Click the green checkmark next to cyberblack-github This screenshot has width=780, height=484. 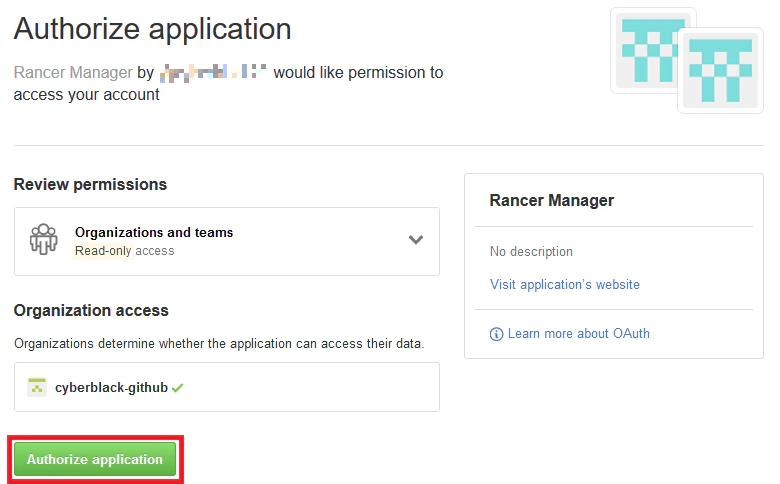(x=178, y=388)
